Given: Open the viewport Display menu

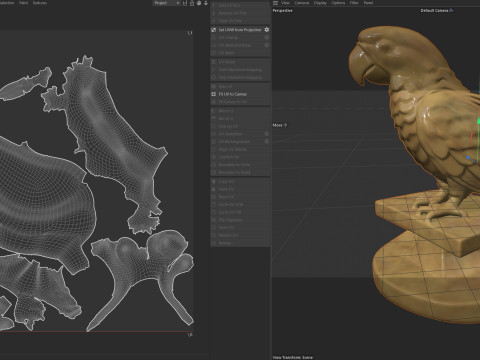Looking at the screenshot, I should click(x=320, y=3).
